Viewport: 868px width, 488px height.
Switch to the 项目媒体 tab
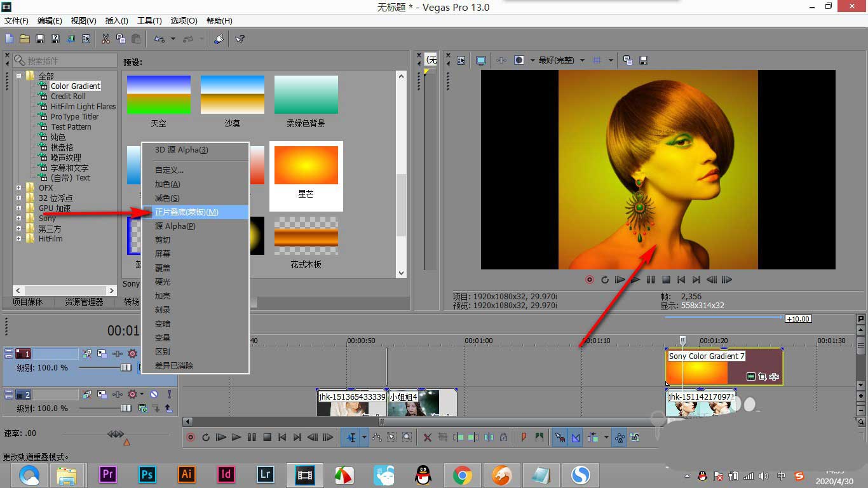point(27,302)
